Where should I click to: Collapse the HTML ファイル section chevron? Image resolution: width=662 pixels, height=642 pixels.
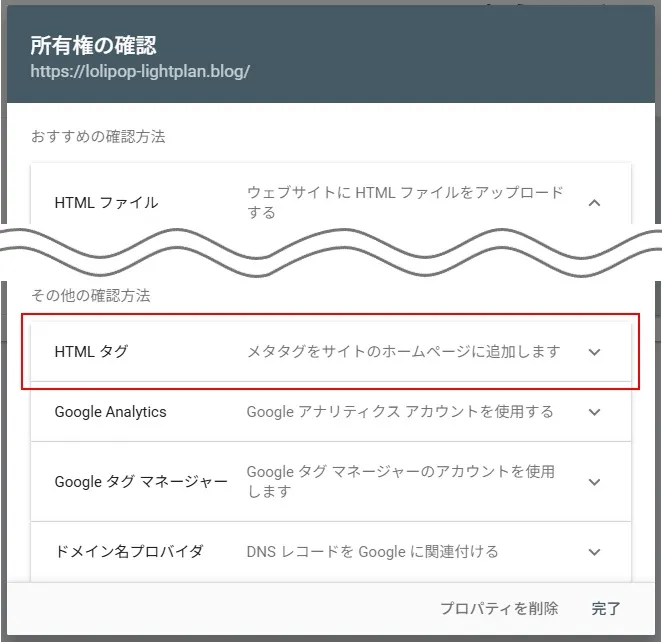pos(595,202)
